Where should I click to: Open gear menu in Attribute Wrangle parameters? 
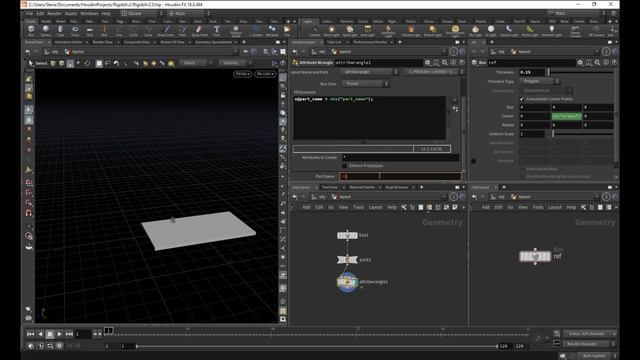pos(427,62)
